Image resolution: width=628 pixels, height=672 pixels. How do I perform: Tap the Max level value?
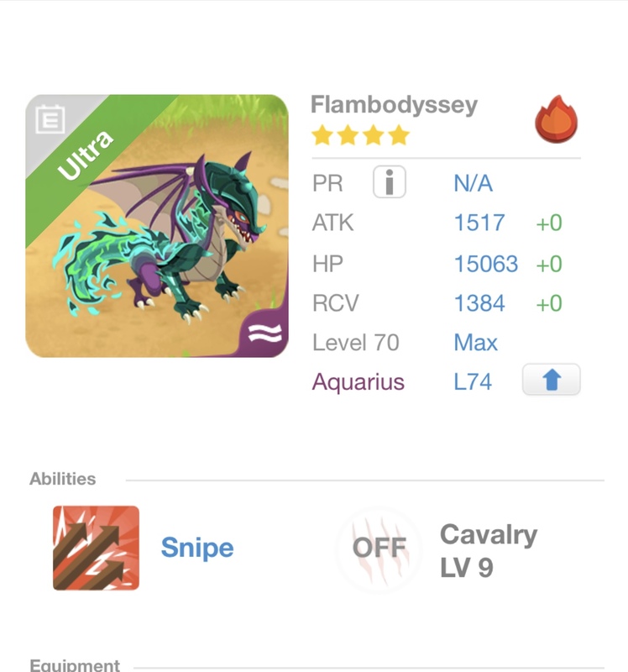(x=475, y=343)
